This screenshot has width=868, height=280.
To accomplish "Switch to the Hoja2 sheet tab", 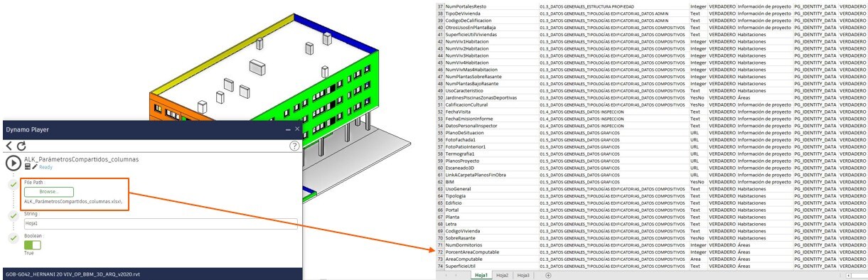I will tap(502, 275).
